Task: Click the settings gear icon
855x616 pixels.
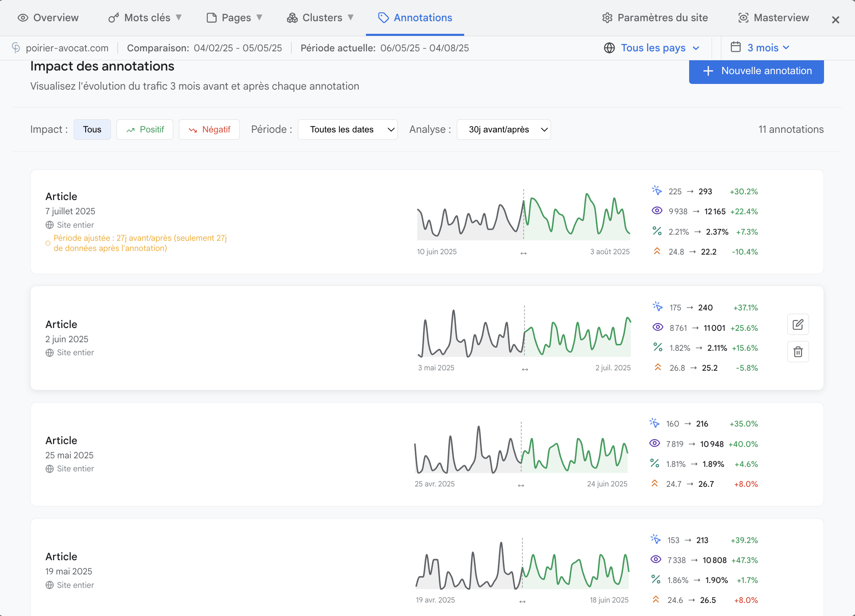Action: pyautogui.click(x=607, y=18)
